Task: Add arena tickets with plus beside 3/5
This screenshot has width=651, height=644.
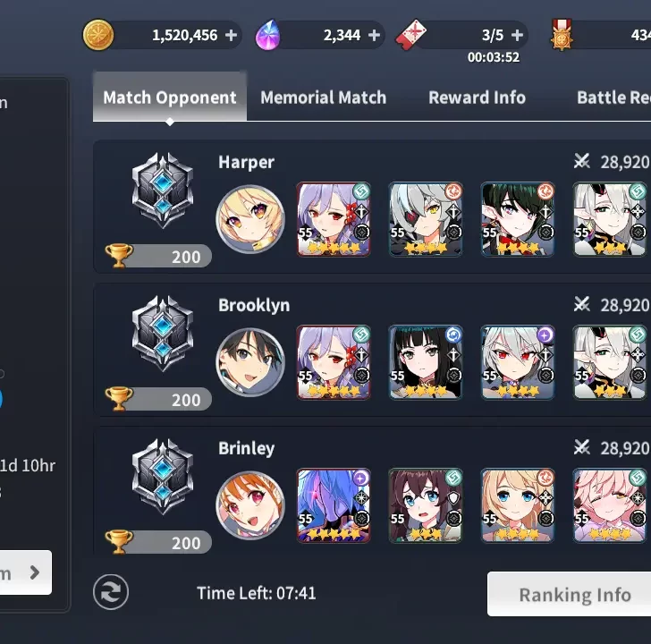Action: pos(517,35)
